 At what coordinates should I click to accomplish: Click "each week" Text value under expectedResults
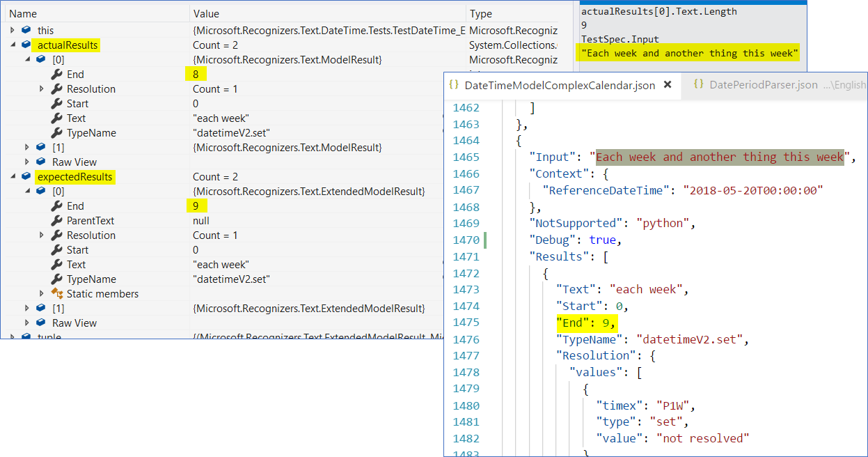pos(221,264)
